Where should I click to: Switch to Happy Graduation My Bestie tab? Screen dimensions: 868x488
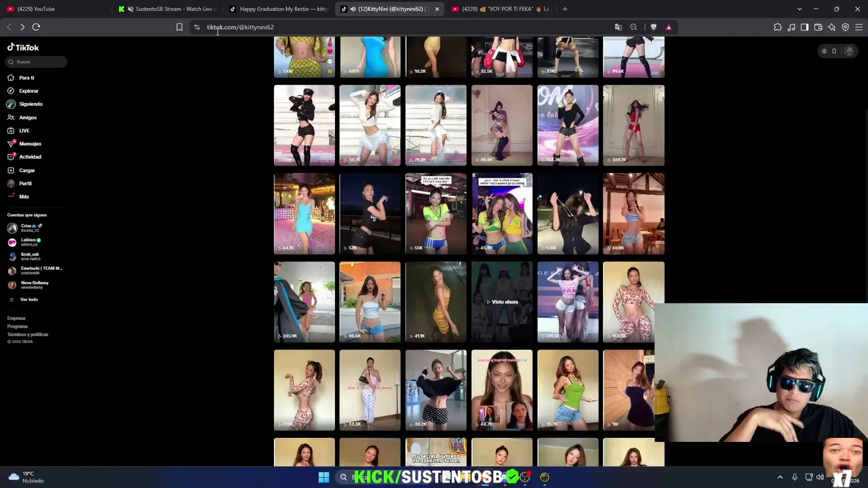[x=278, y=9]
